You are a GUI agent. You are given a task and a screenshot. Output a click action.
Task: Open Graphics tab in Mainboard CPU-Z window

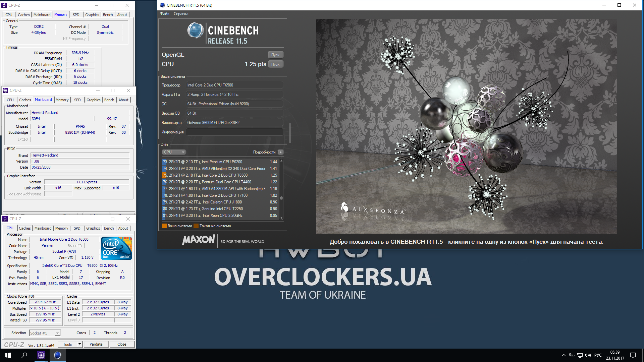tap(93, 100)
